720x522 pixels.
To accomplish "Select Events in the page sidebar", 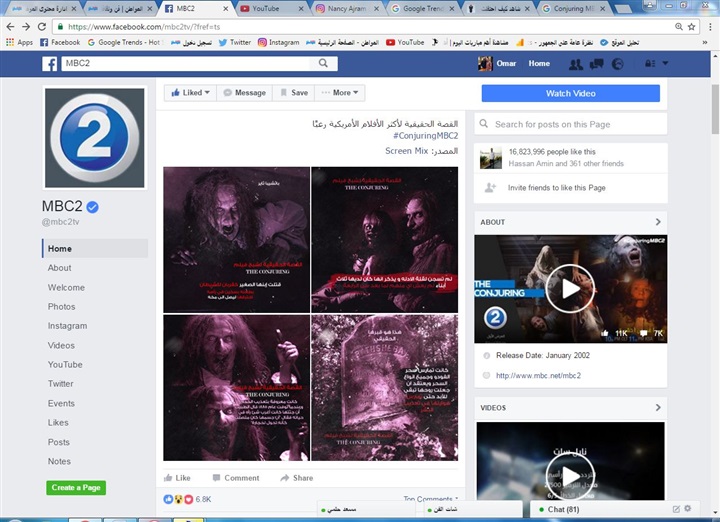I will 61,403.
